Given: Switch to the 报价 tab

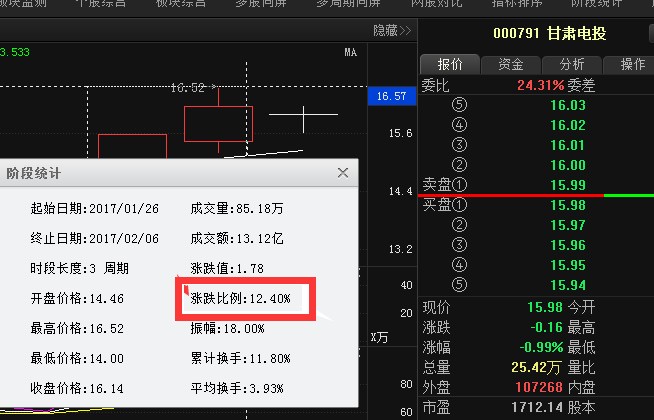Looking at the screenshot, I should click(450, 64).
